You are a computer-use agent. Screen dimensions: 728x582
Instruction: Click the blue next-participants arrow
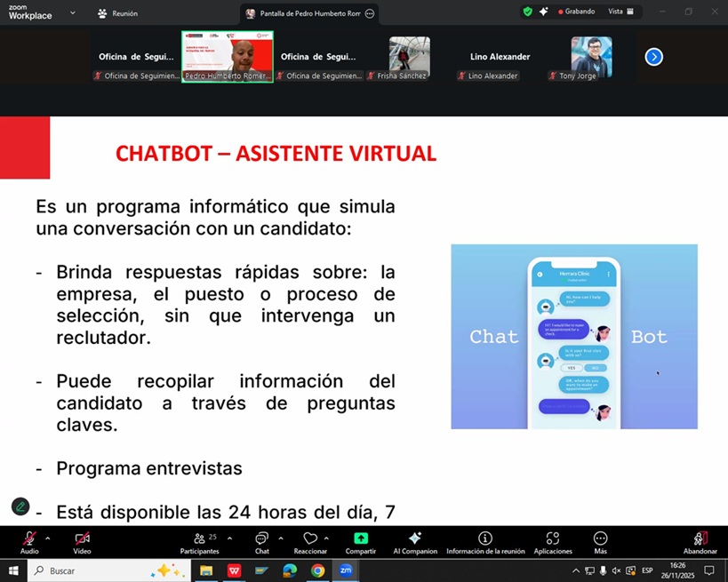[653, 56]
